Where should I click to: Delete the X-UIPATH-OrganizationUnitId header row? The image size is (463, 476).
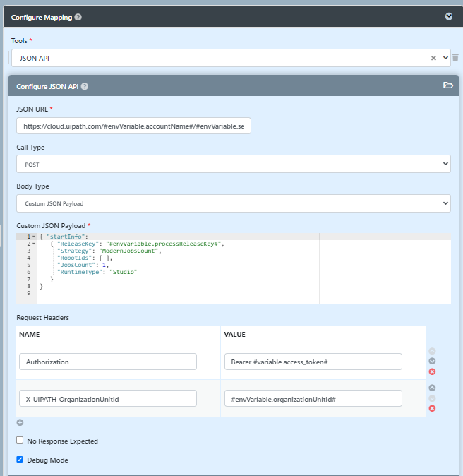click(432, 408)
